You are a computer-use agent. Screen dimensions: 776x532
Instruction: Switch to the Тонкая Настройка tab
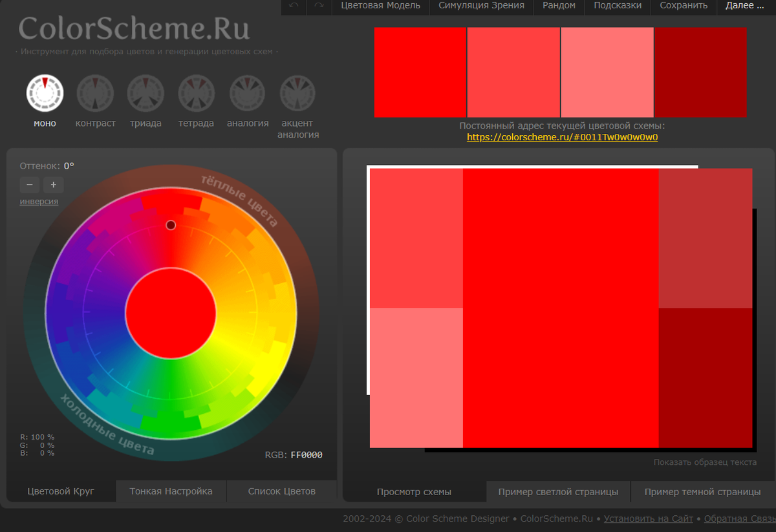tap(171, 491)
